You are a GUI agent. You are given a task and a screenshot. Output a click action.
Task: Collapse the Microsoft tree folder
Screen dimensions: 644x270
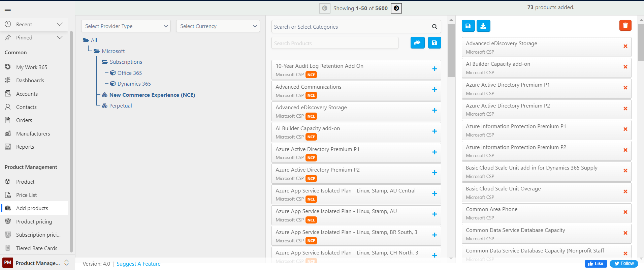[x=97, y=51]
